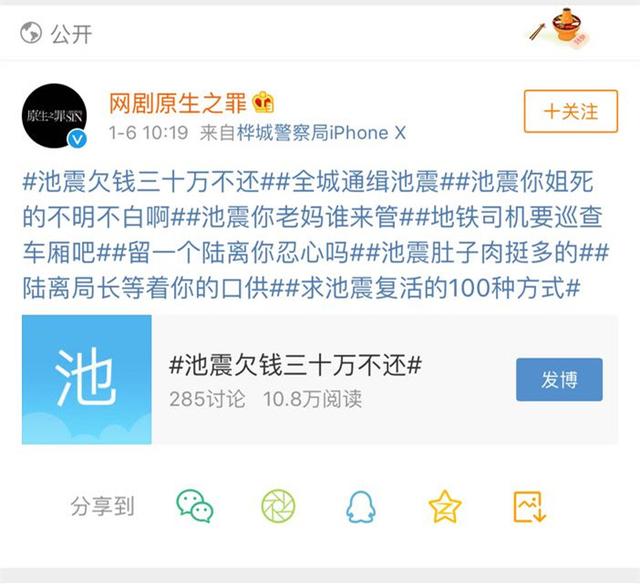The width and height of the screenshot is (640, 584).
Task: Tap the globe public visibility icon
Action: click(x=31, y=33)
